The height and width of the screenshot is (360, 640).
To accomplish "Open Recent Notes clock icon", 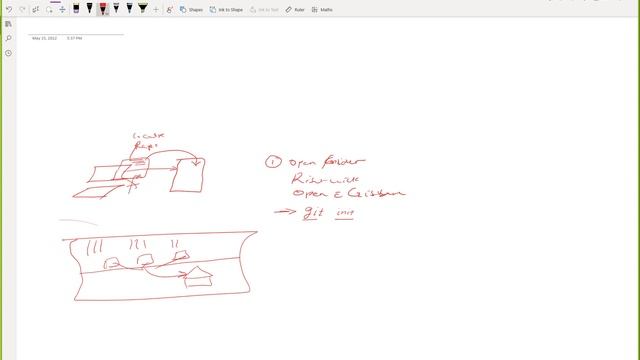I will 8,53.
